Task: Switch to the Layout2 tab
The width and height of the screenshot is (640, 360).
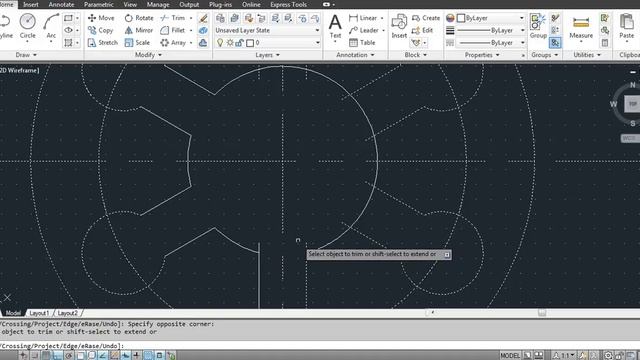Action: pyautogui.click(x=67, y=313)
